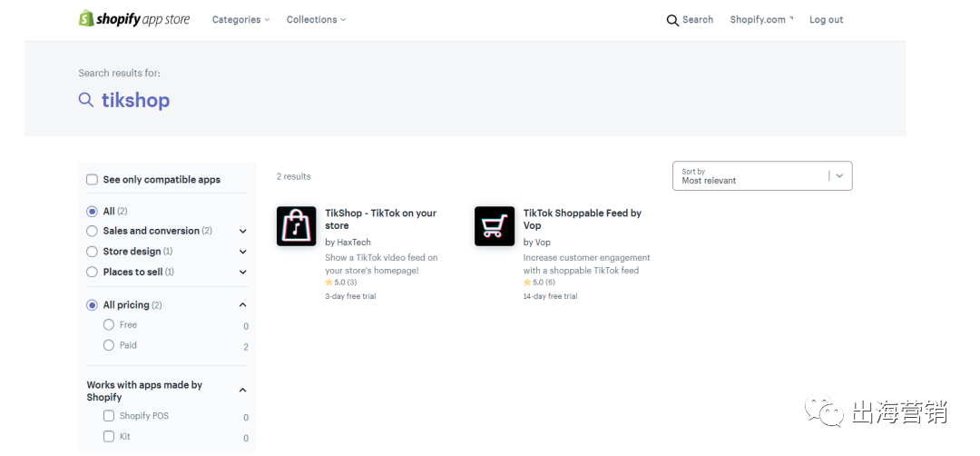Image resolution: width=980 pixels, height=456 pixels.
Task: Check the Shopify POS checkbox
Action: tap(109, 416)
